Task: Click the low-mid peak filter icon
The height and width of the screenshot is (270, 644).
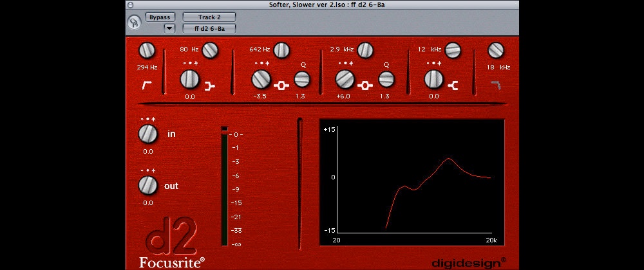Action: click(x=281, y=84)
